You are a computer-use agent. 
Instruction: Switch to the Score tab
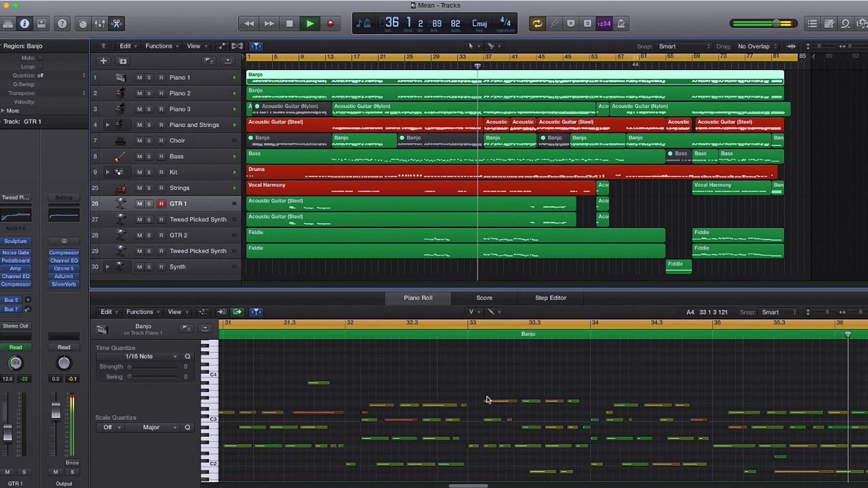(x=484, y=298)
